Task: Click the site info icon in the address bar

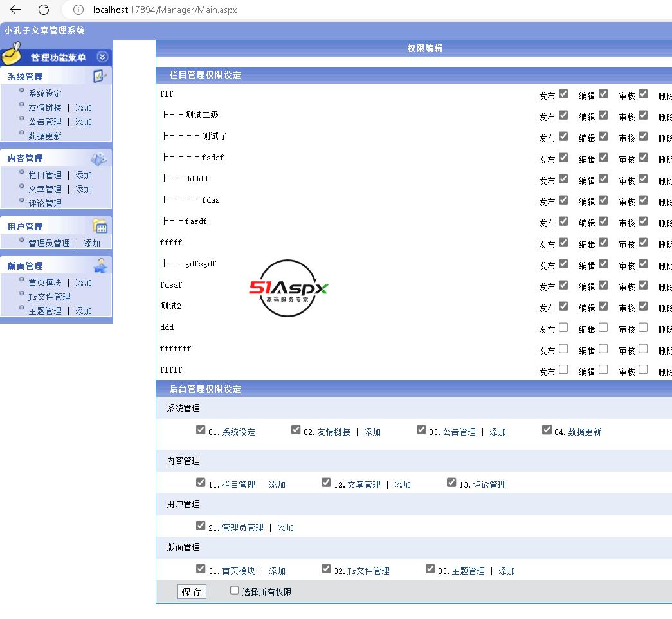Action: click(78, 10)
